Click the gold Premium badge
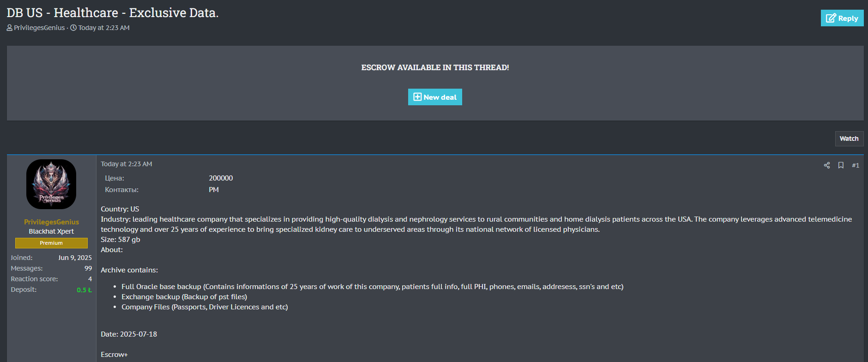868x362 pixels. coord(51,243)
